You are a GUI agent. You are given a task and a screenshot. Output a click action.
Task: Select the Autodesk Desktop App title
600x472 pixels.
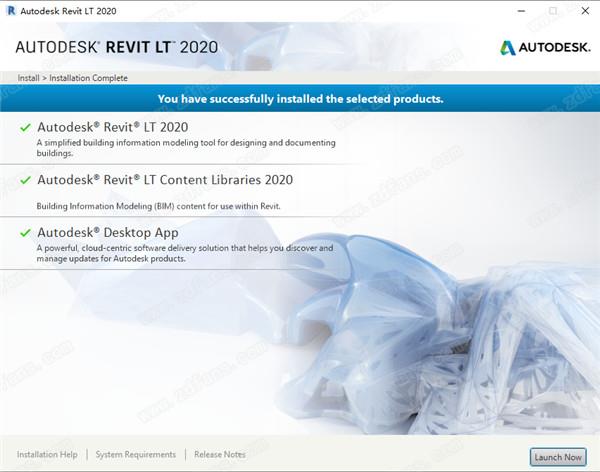tap(108, 232)
